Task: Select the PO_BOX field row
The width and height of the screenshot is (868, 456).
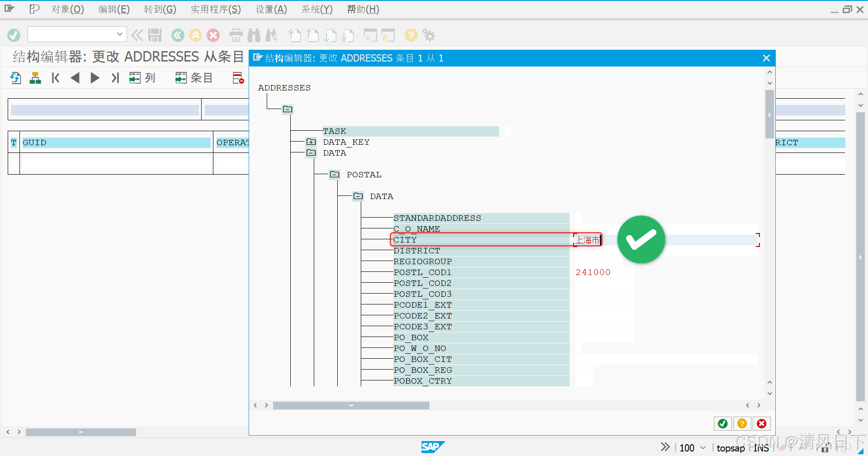Action: pos(481,337)
